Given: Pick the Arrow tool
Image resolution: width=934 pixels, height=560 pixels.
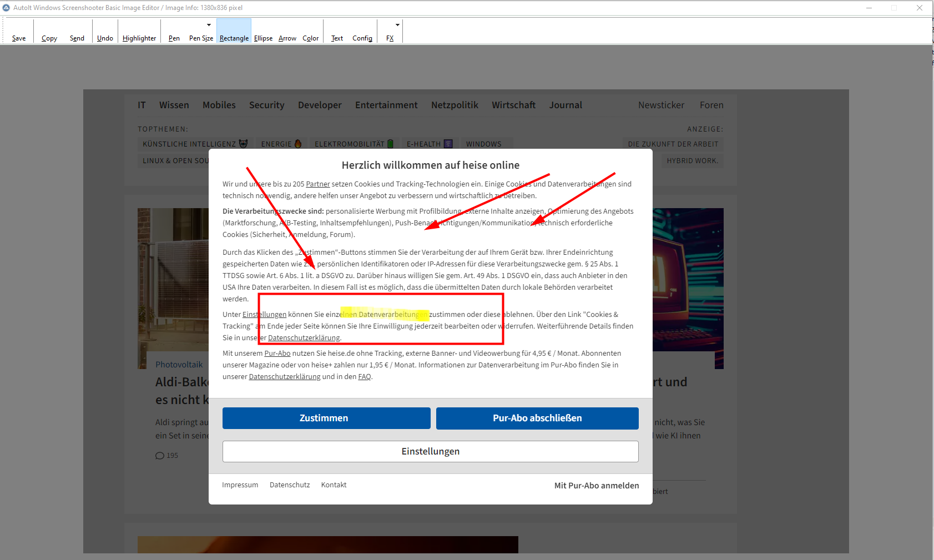Looking at the screenshot, I should click(287, 38).
